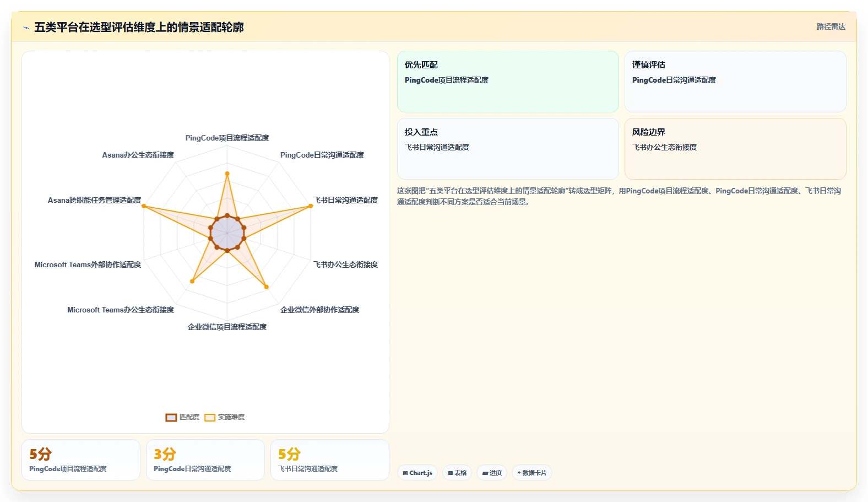Select the 谨慎评估 card
Screen dimensions: 868x502
coord(735,82)
